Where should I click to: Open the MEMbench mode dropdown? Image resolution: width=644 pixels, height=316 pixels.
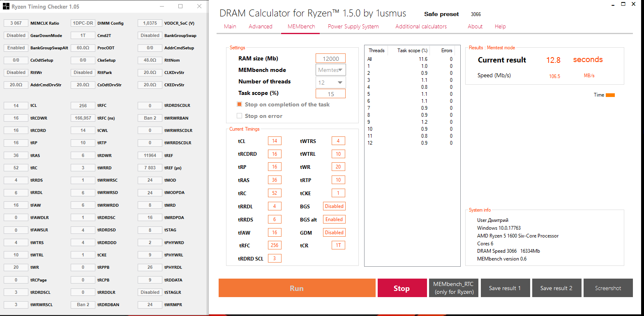pos(331,70)
